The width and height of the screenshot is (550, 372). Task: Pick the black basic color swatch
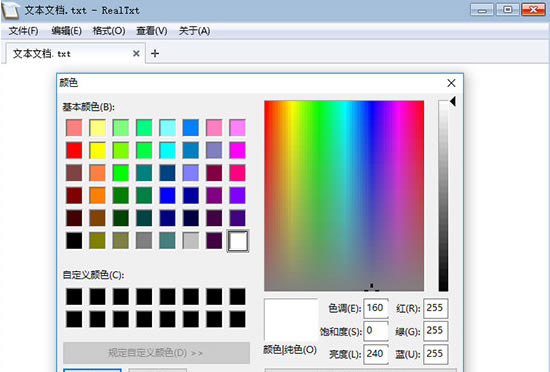[x=74, y=241]
